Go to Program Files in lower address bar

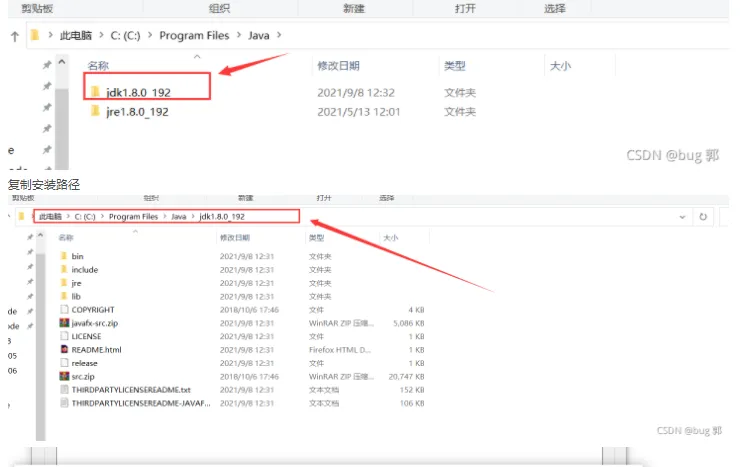(133, 217)
